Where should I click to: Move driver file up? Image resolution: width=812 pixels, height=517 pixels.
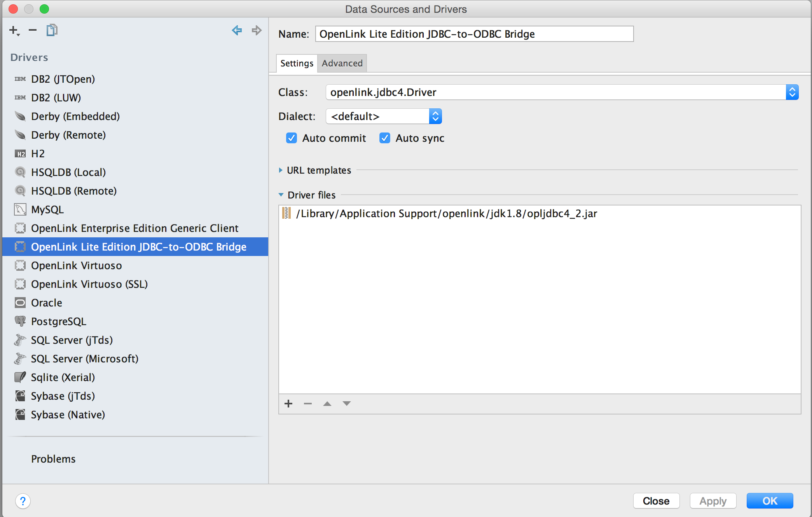tap(327, 404)
